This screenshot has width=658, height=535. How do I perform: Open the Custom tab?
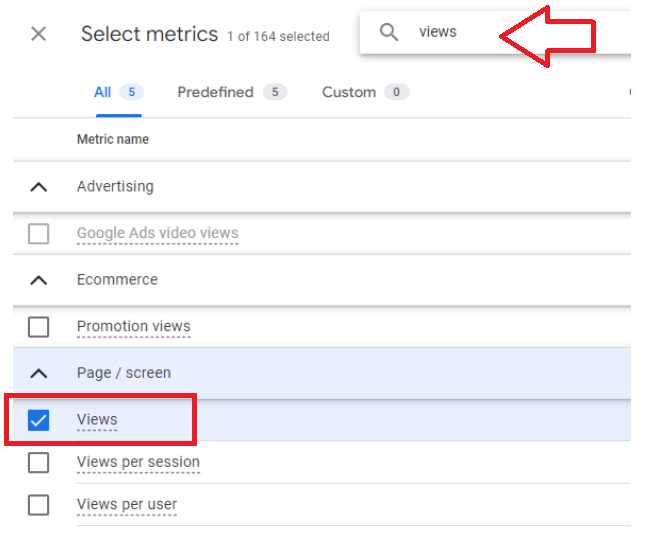(x=365, y=92)
